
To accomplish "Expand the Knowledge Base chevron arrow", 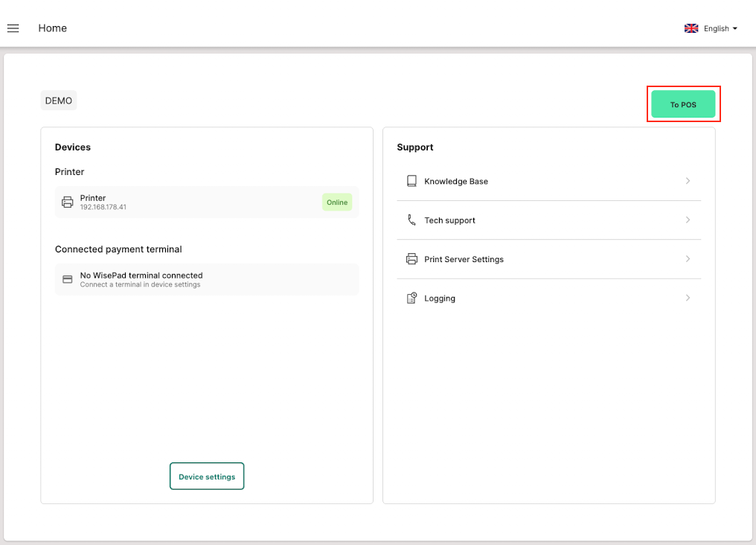I will coord(688,181).
